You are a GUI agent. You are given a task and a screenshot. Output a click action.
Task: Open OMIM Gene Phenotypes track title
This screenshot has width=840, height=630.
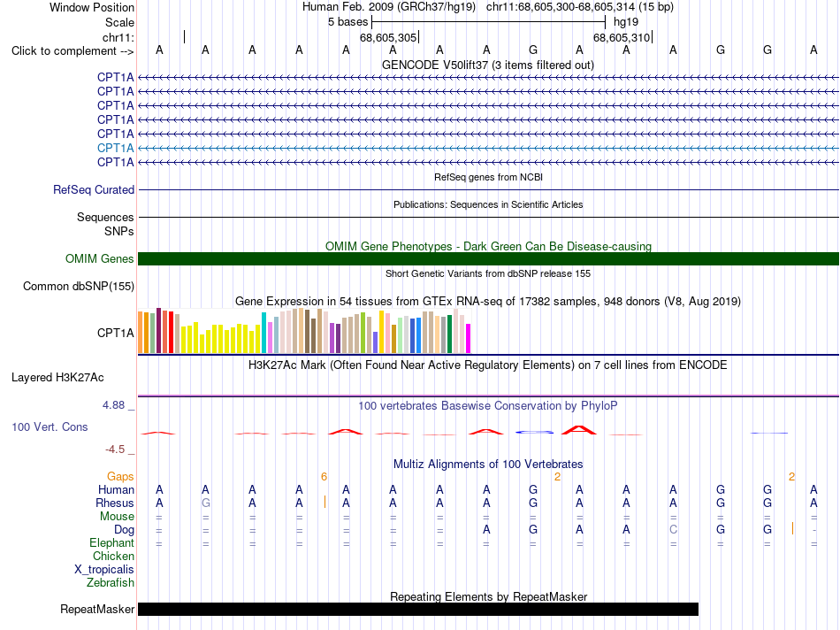click(488, 246)
